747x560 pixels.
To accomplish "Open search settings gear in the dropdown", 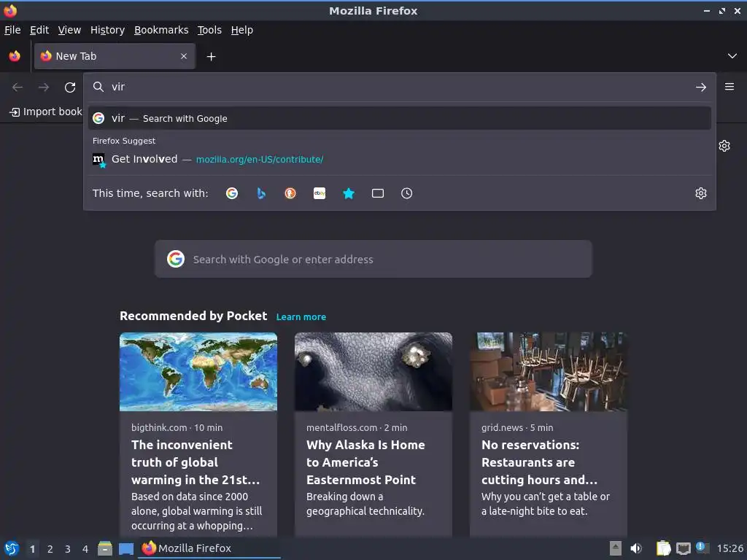I will [701, 193].
